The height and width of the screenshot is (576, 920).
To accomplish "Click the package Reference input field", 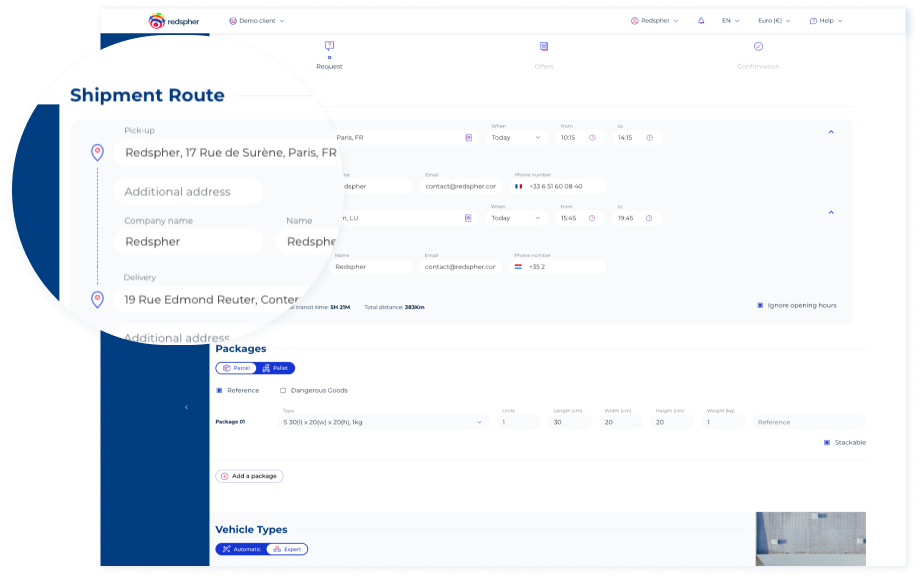I will pos(809,422).
